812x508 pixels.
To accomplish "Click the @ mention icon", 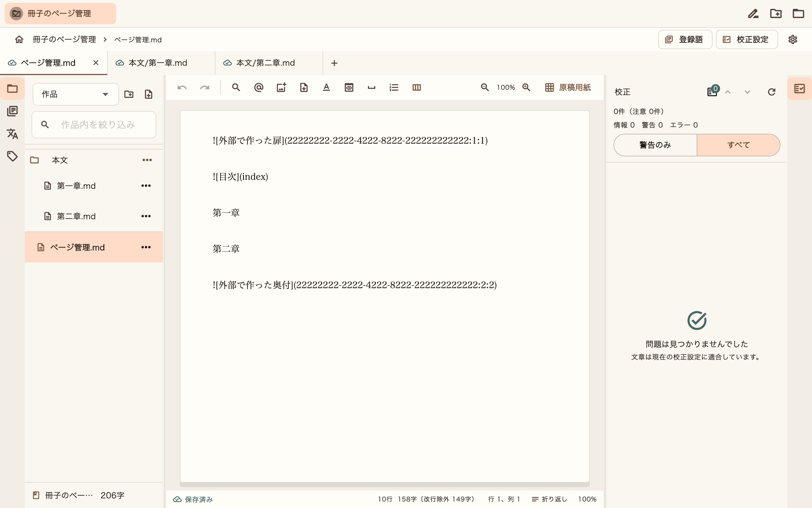I will click(259, 88).
